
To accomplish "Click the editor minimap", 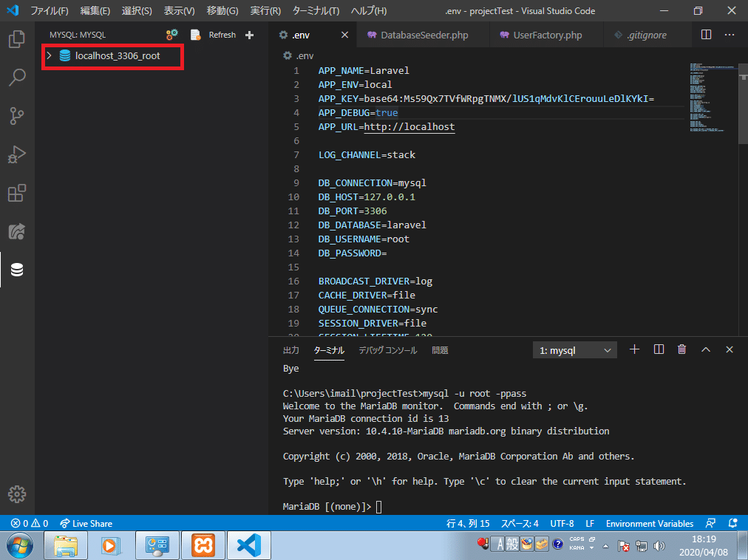I will 713,98.
